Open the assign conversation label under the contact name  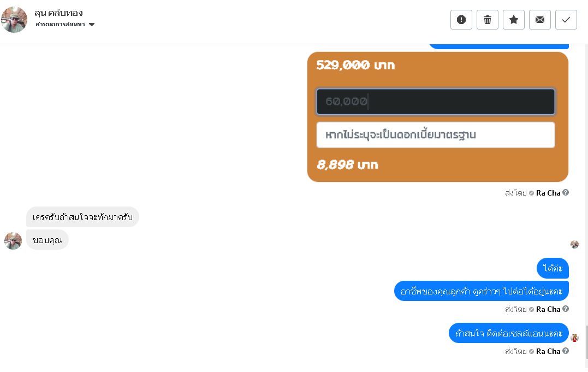(x=60, y=25)
